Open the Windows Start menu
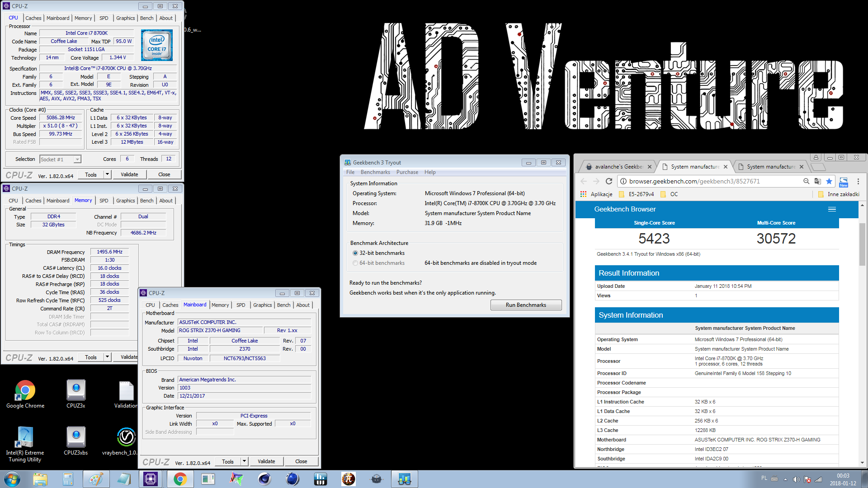Image resolution: width=868 pixels, height=488 pixels. (x=12, y=479)
